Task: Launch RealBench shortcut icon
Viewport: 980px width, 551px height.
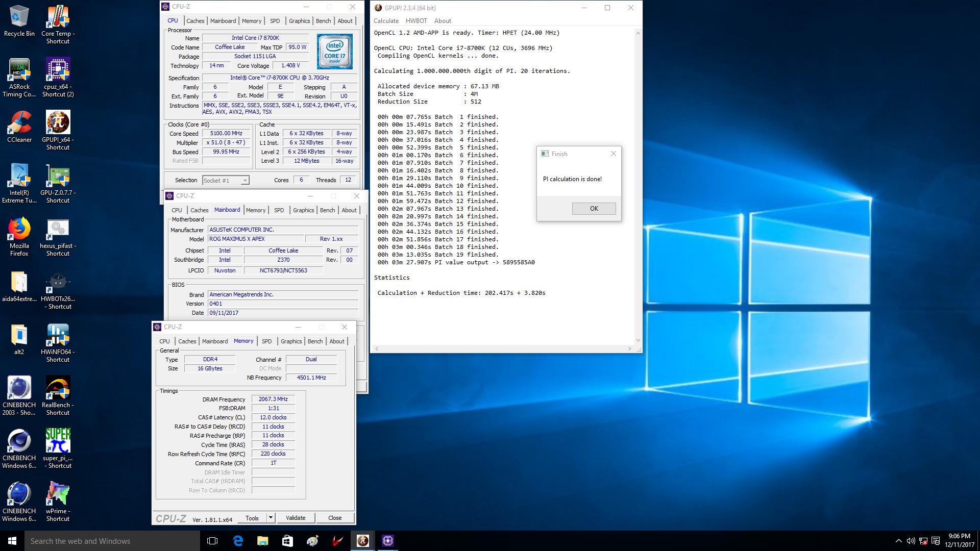Action: point(58,396)
